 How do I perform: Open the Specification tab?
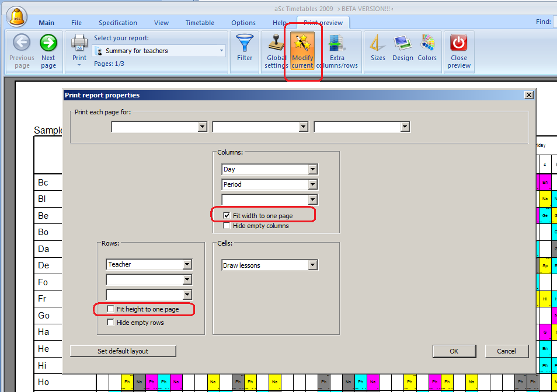point(118,23)
